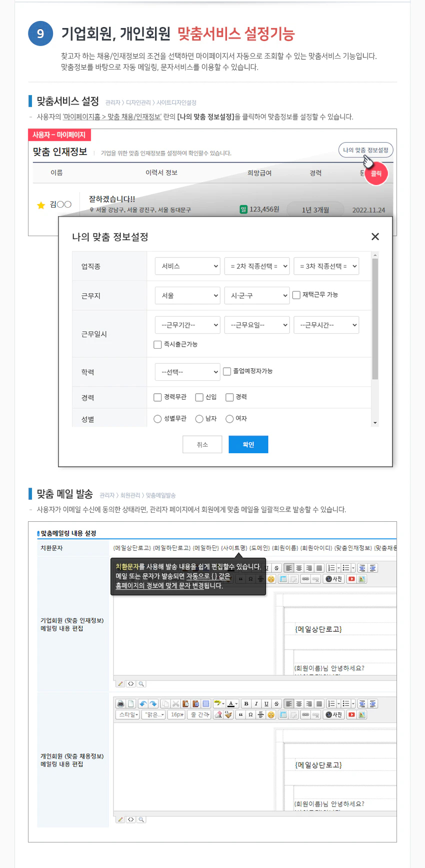Click 사진 photo button in personal member editor

334,715
